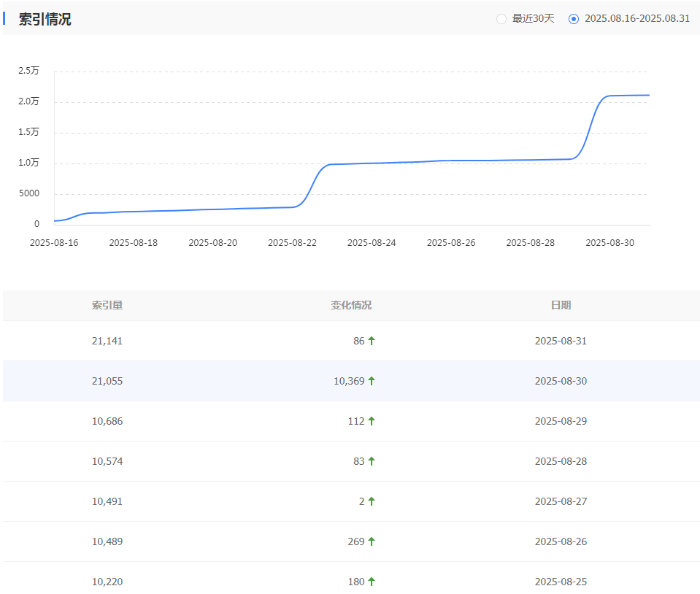Click the green up arrow next to 86
This screenshot has width=700, height=594.
[x=372, y=340]
